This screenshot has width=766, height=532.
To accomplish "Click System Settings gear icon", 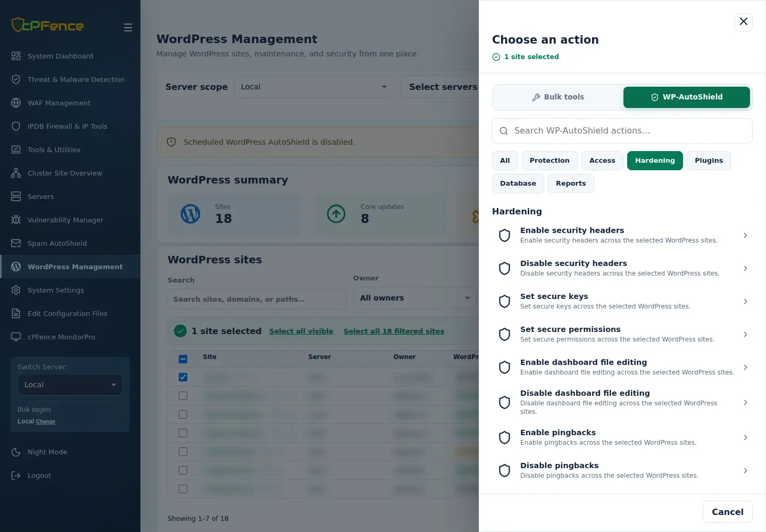I will pyautogui.click(x=16, y=290).
